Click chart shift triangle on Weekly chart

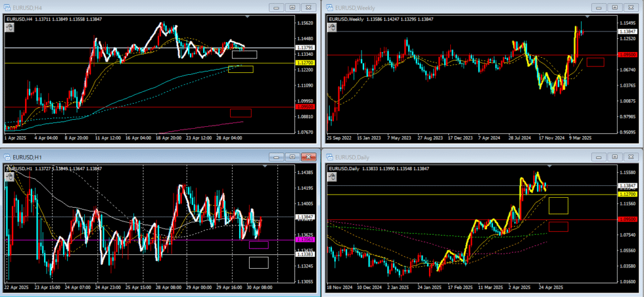(x=589, y=16)
